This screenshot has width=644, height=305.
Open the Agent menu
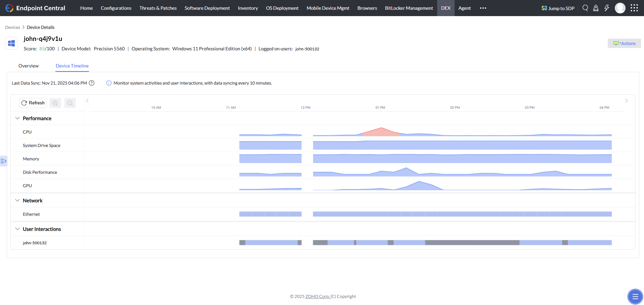tap(464, 8)
